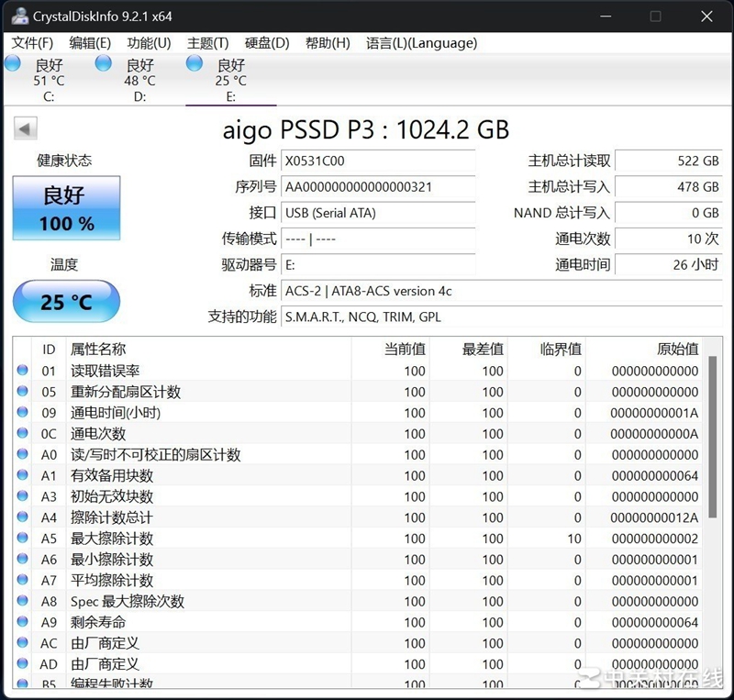The image size is (734, 700).
Task: Click the status dot for 09 通电时间(小时)
Action: coord(22,412)
